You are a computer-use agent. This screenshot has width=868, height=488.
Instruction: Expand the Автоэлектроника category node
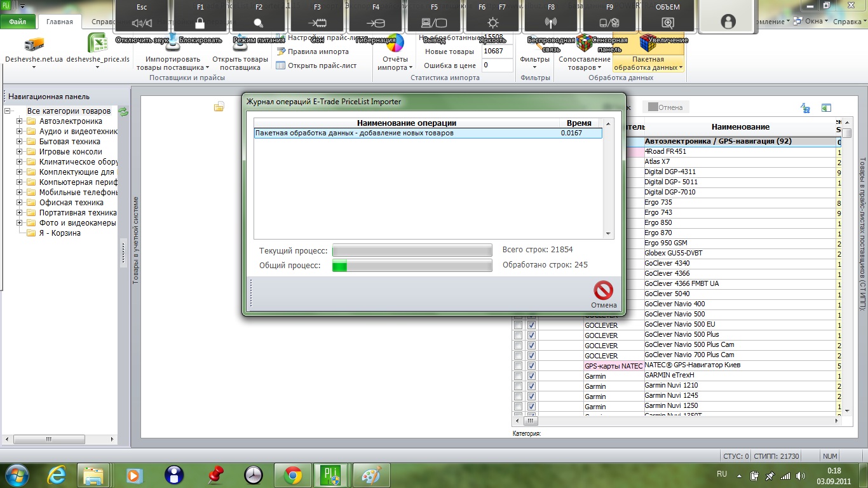click(x=20, y=121)
